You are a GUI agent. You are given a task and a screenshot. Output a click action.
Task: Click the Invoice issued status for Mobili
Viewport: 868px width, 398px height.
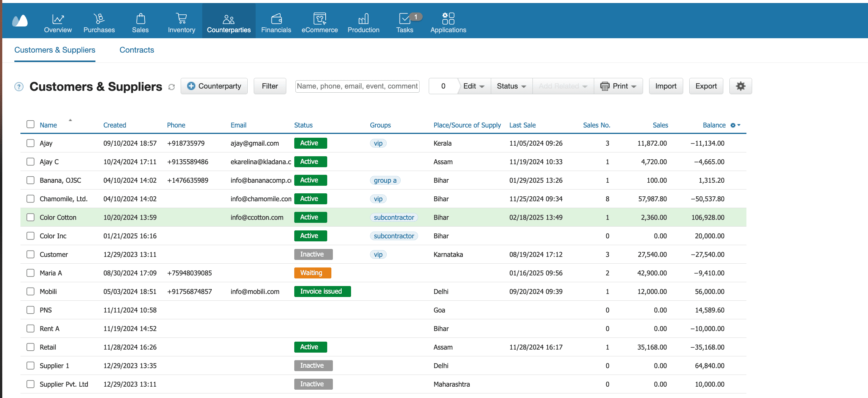322,291
